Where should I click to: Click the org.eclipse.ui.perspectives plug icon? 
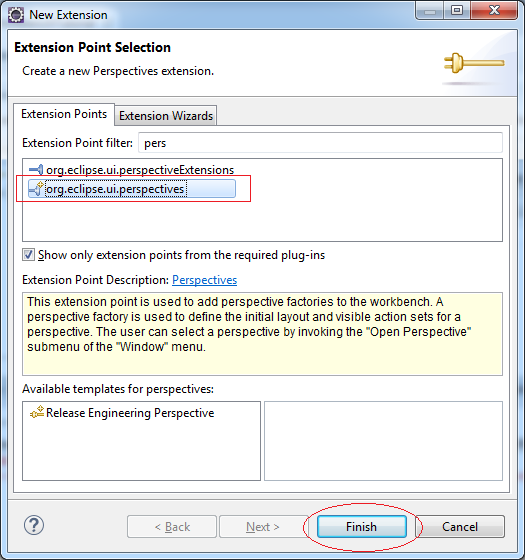coord(36,189)
